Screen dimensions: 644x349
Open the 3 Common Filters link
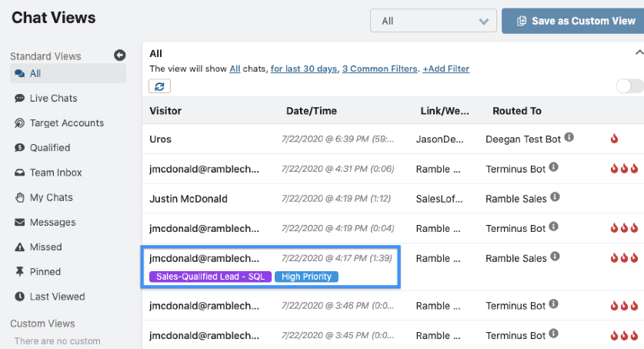pos(379,69)
